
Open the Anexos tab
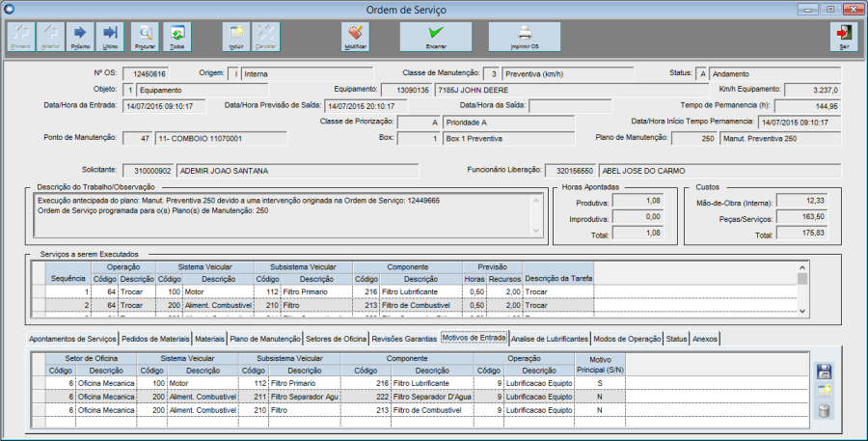pyautogui.click(x=705, y=340)
